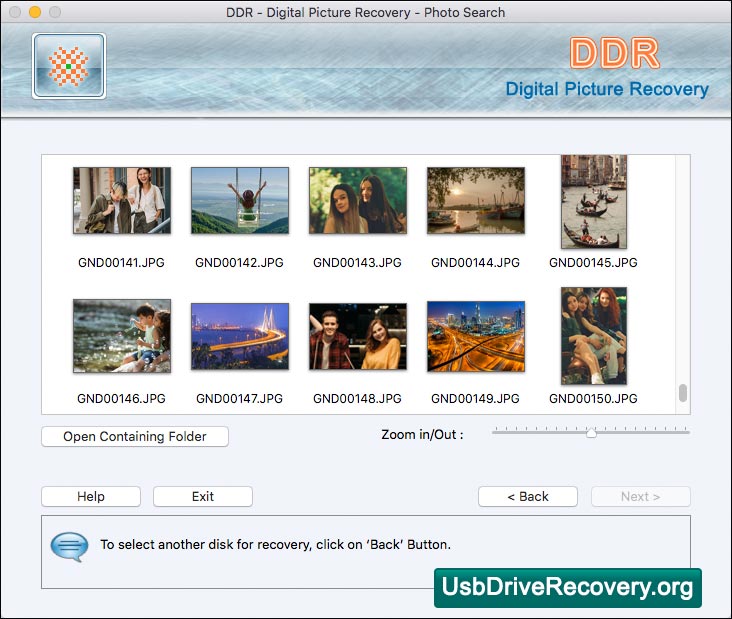Image resolution: width=732 pixels, height=619 pixels.
Task: Click the GND00143.JPG file name label
Action: point(357,262)
